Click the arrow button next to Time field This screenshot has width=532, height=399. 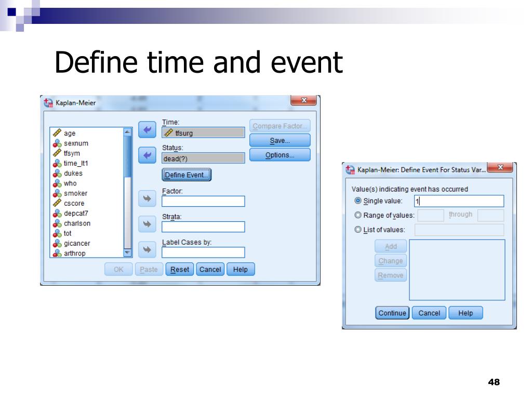(x=147, y=129)
